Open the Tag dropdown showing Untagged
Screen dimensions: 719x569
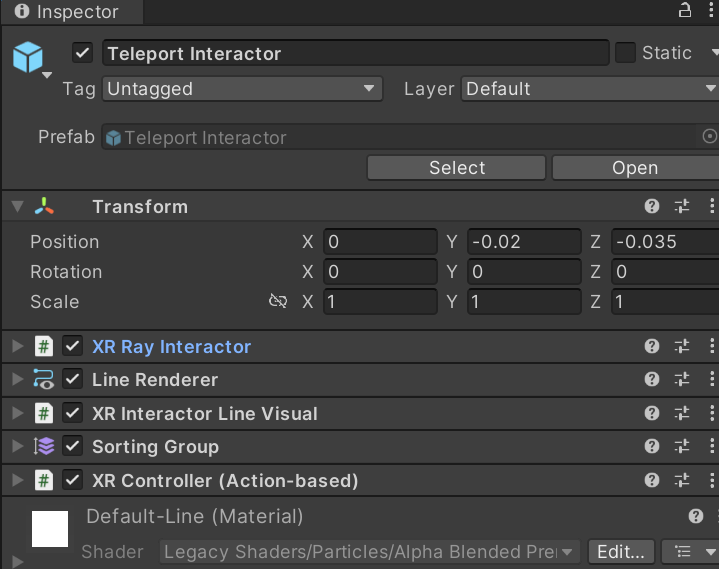242,89
